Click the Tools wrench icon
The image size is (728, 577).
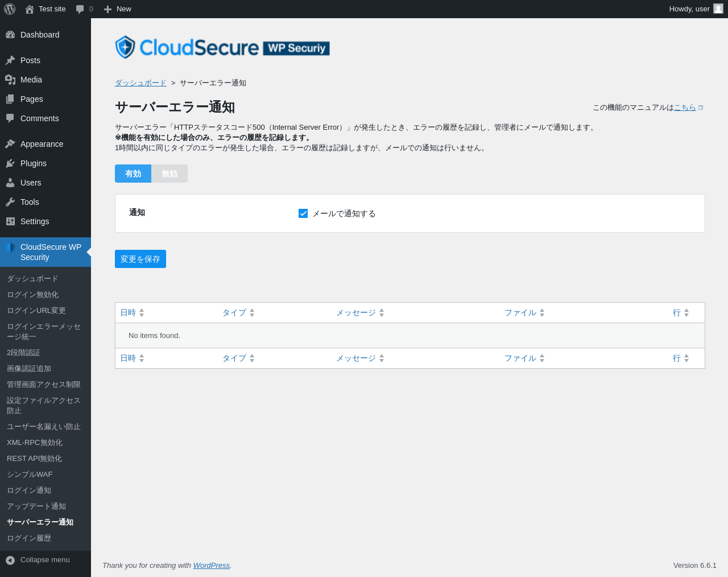click(x=10, y=202)
